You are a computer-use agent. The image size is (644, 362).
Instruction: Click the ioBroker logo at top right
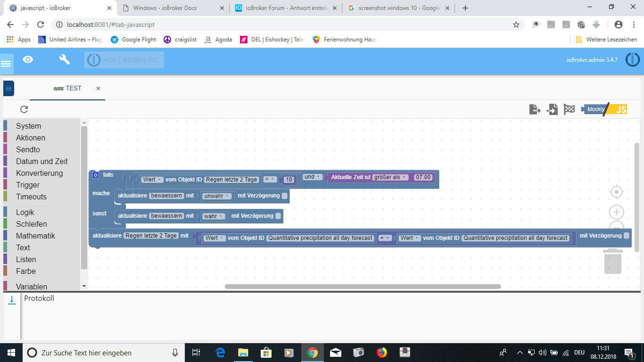point(632,60)
